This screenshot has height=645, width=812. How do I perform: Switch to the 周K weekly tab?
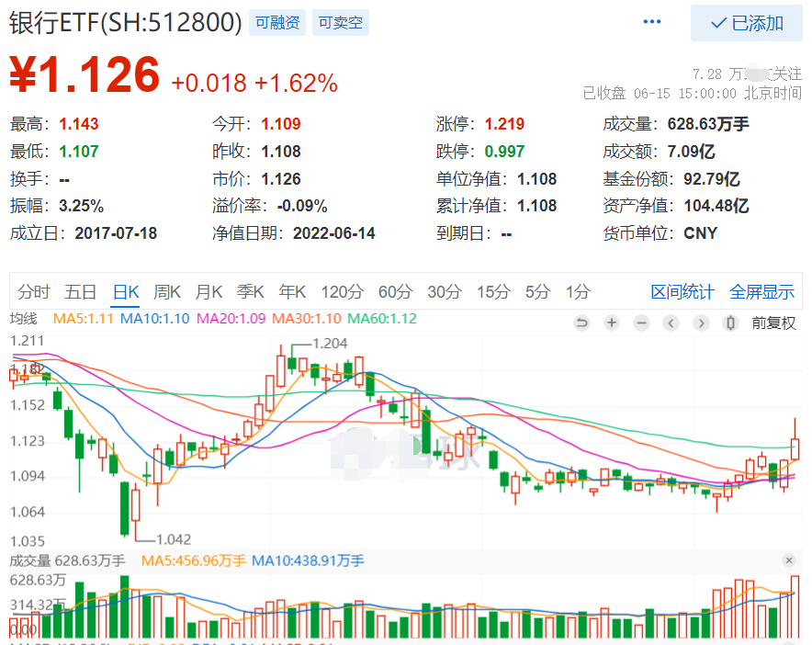166,291
